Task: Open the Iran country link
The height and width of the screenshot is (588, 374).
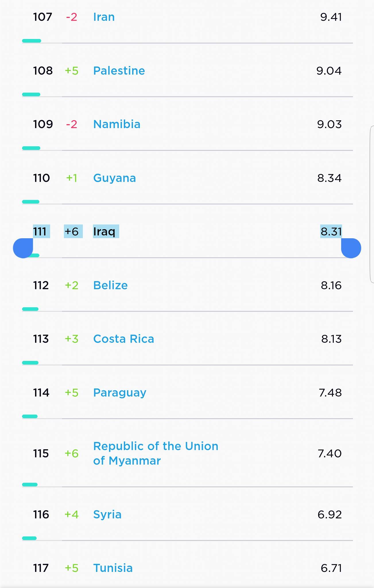Action: 104,17
